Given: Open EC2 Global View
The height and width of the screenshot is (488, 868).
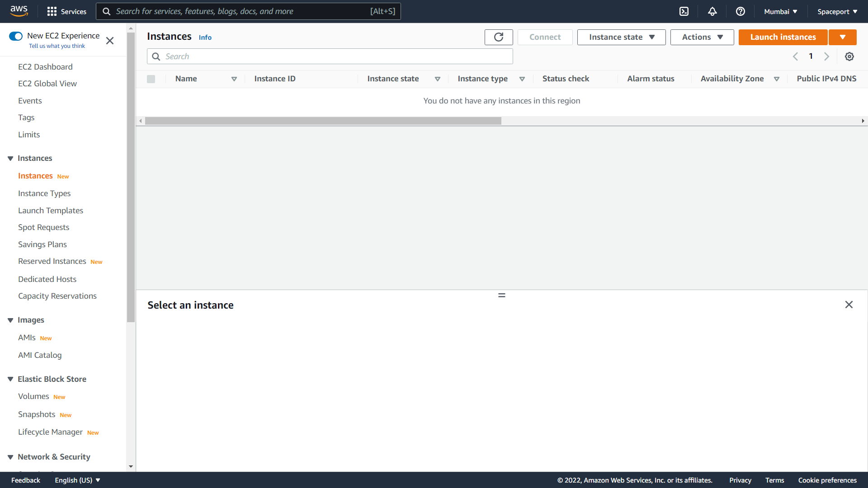Looking at the screenshot, I should coord(47,84).
